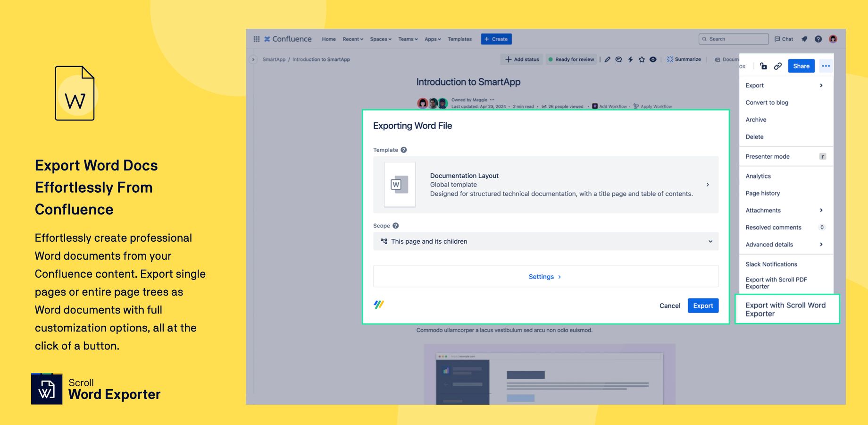
Task: Click the Ready for review status
Action: point(571,59)
